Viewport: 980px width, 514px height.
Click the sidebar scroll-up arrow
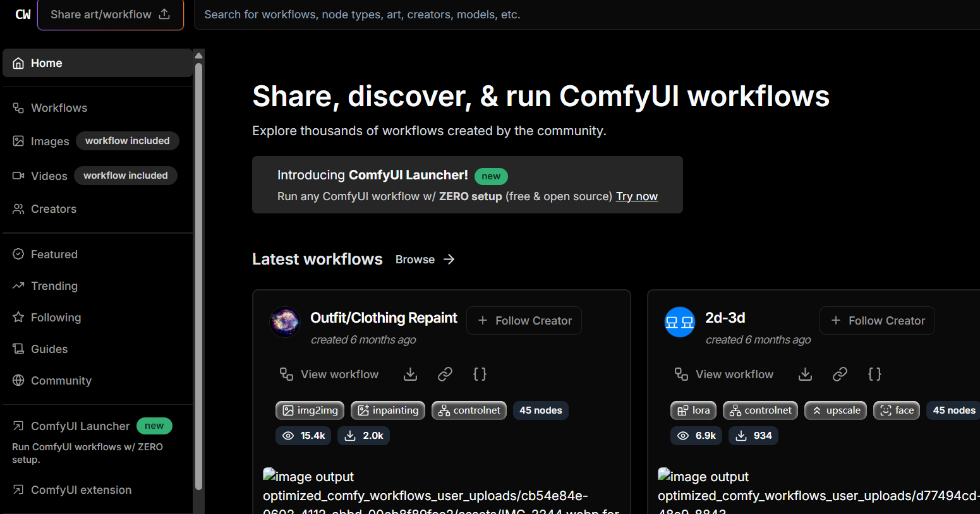coord(199,56)
